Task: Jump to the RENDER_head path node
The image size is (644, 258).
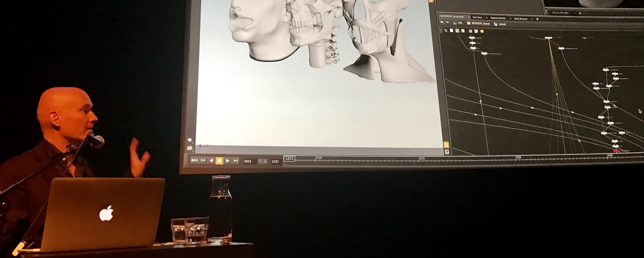Action: [x=478, y=23]
